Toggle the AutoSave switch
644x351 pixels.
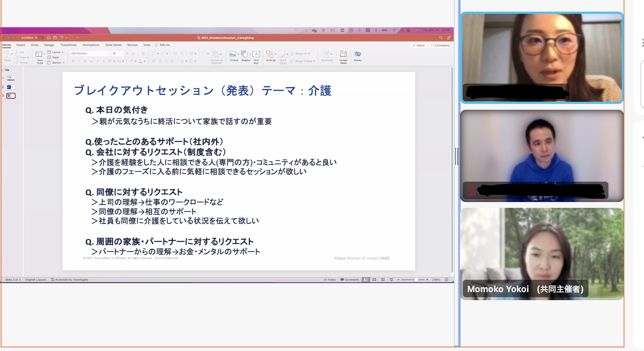pyautogui.click(x=39, y=37)
